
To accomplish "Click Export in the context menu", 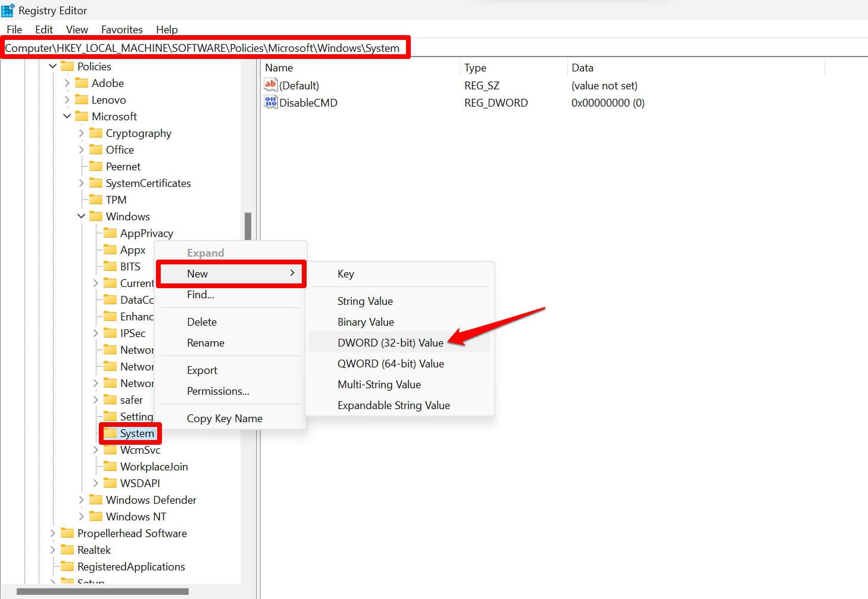I will (231, 370).
